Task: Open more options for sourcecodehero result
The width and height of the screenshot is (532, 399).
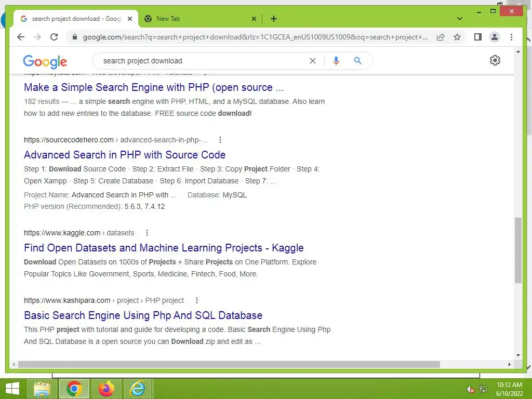Action: pyautogui.click(x=220, y=140)
